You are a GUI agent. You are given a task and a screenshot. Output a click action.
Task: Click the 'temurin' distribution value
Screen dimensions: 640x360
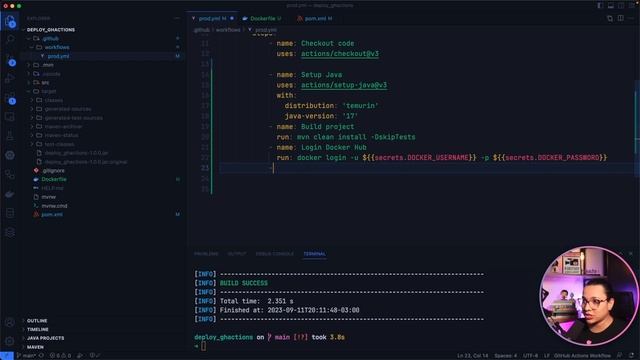pyautogui.click(x=360, y=106)
